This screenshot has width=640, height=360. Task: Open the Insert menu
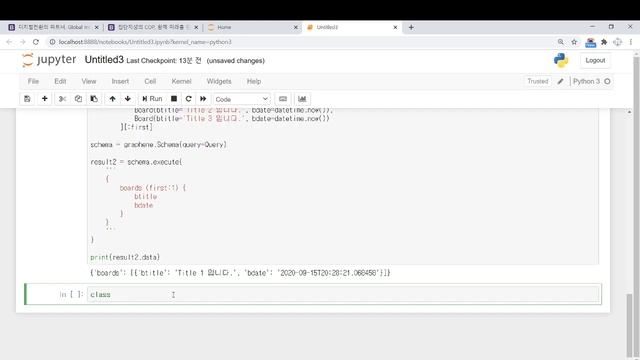tap(120, 81)
